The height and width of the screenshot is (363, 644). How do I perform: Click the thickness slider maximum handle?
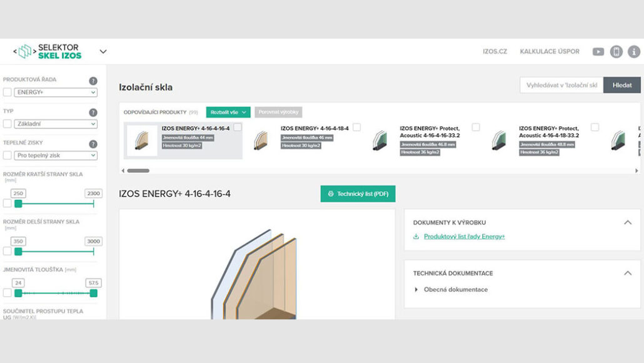pyautogui.click(x=94, y=293)
